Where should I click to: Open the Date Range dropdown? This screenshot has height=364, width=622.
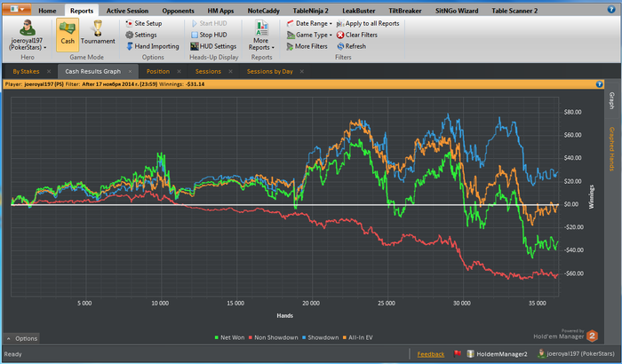click(x=312, y=22)
